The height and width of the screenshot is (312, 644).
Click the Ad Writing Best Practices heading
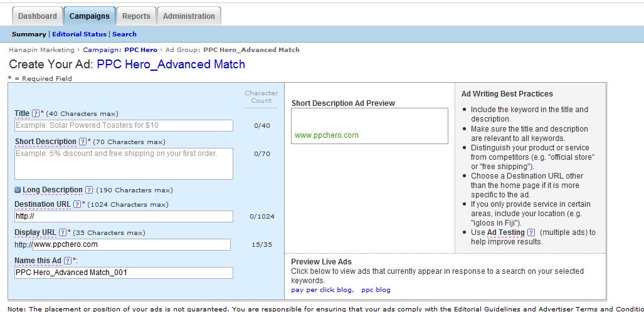pos(507,94)
